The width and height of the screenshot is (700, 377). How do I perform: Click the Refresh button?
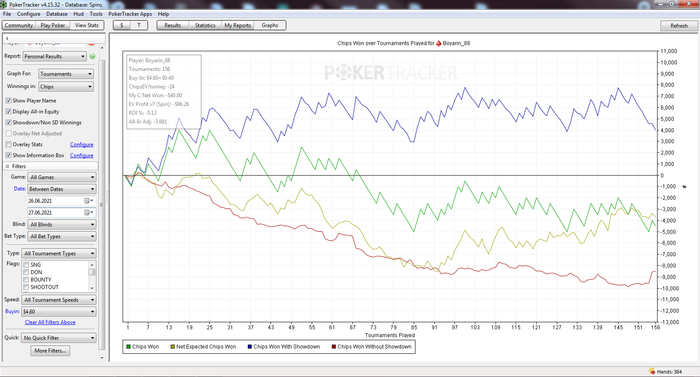click(x=679, y=26)
